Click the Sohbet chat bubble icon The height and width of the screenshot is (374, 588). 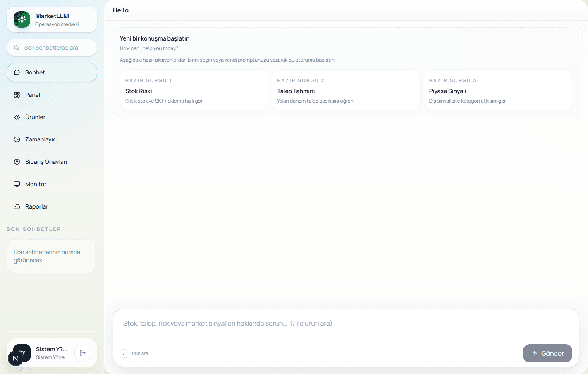tap(17, 72)
